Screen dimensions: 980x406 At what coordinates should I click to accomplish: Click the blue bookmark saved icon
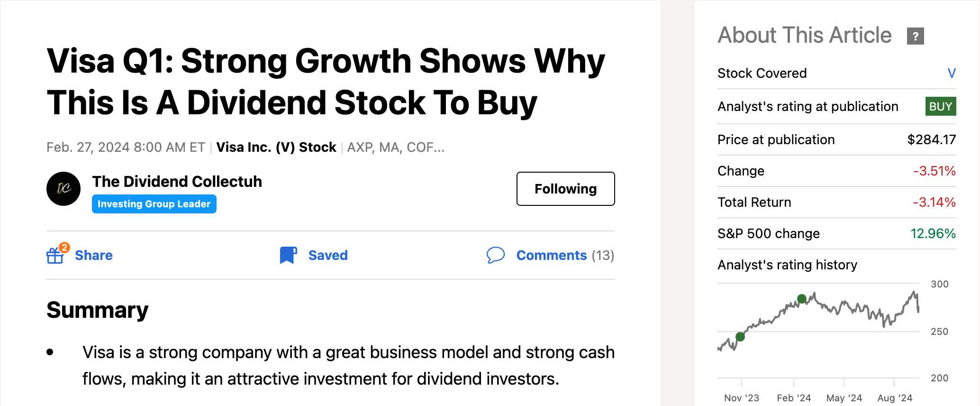pos(288,255)
